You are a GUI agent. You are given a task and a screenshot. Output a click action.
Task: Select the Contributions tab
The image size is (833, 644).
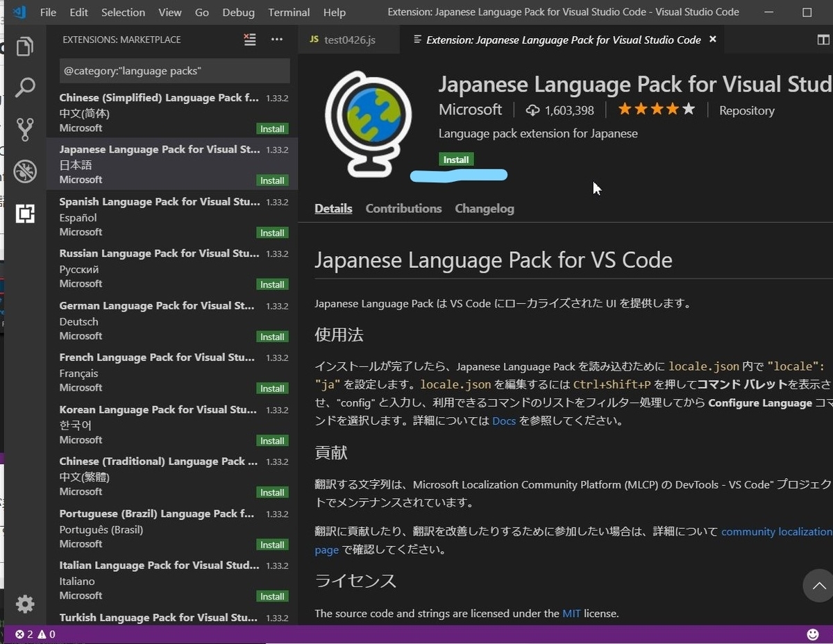[403, 208]
